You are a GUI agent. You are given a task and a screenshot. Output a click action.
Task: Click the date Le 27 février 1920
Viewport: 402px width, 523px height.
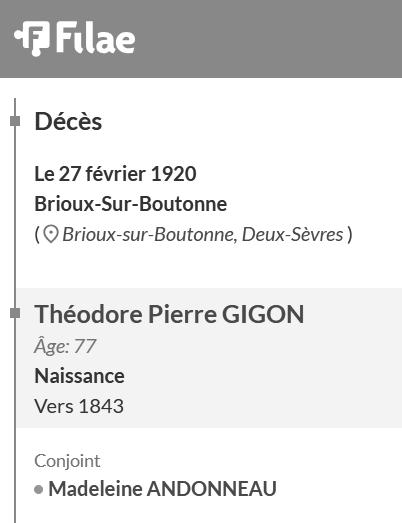pos(115,174)
